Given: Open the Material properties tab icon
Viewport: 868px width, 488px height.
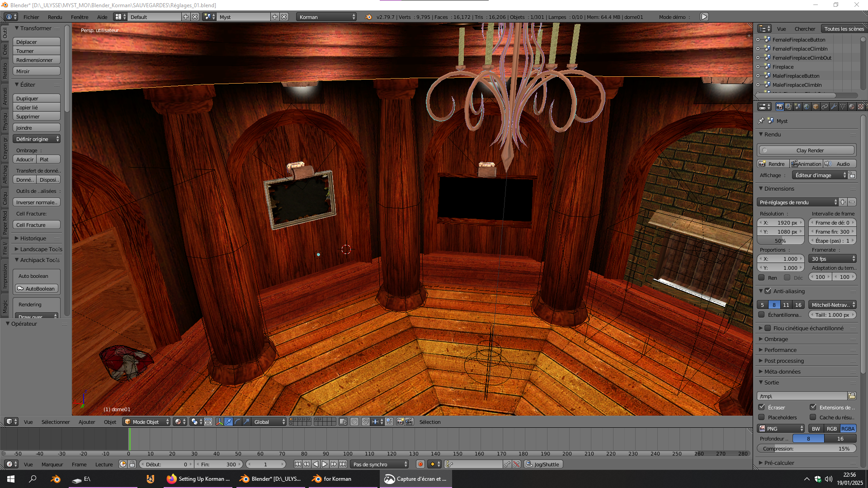Looking at the screenshot, I should [852, 107].
